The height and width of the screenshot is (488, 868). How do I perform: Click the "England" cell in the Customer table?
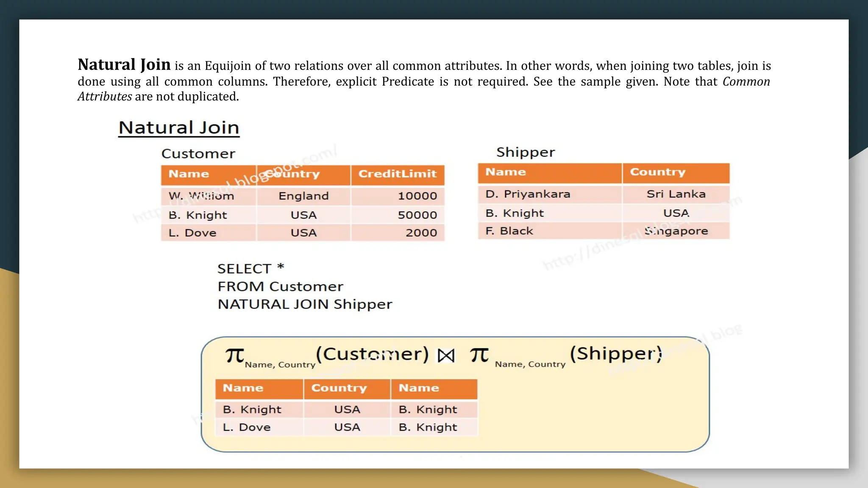click(x=303, y=196)
